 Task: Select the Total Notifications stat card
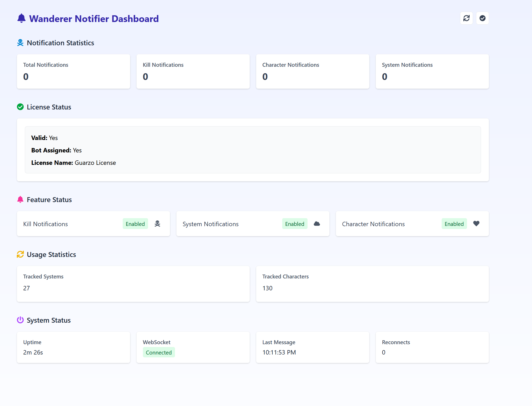[74, 71]
